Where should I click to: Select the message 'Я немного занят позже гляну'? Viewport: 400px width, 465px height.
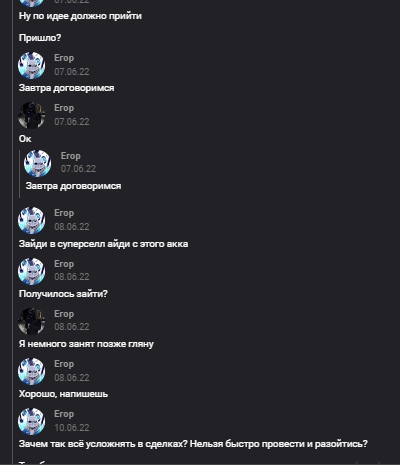(86, 344)
